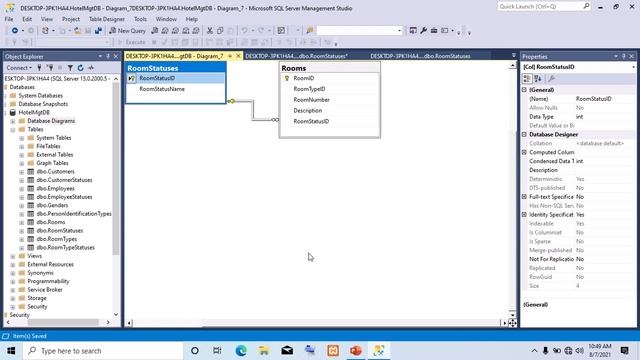
Task: Collapse the Tables folder node
Action: [x=13, y=130]
